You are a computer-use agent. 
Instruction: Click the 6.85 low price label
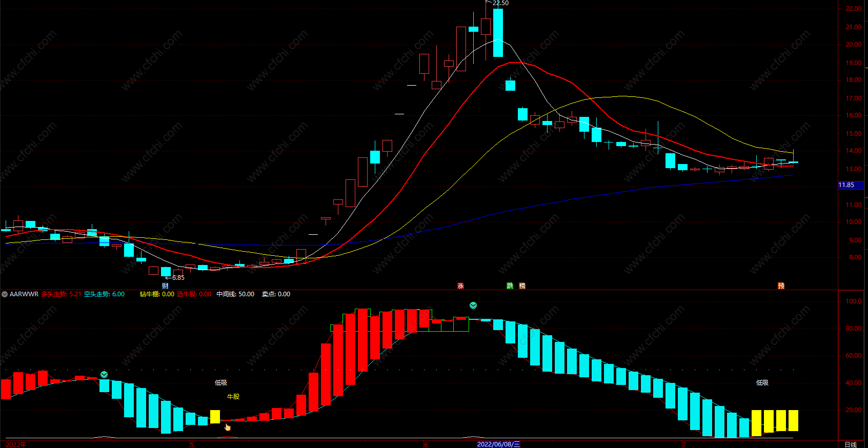pyautogui.click(x=178, y=278)
